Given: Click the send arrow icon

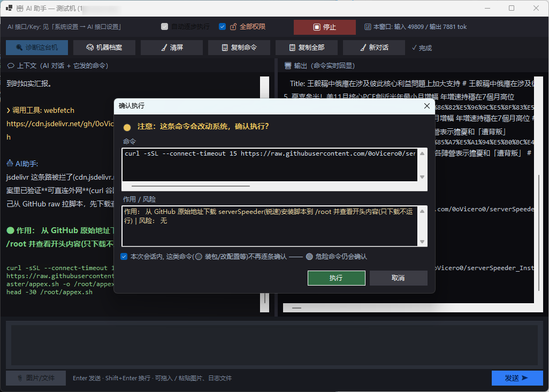Looking at the screenshot, I should tap(525, 378).
